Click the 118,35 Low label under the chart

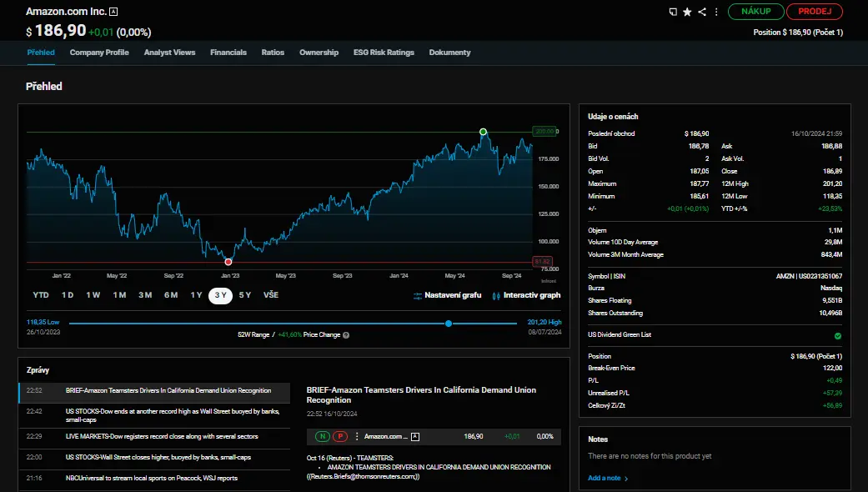point(43,322)
